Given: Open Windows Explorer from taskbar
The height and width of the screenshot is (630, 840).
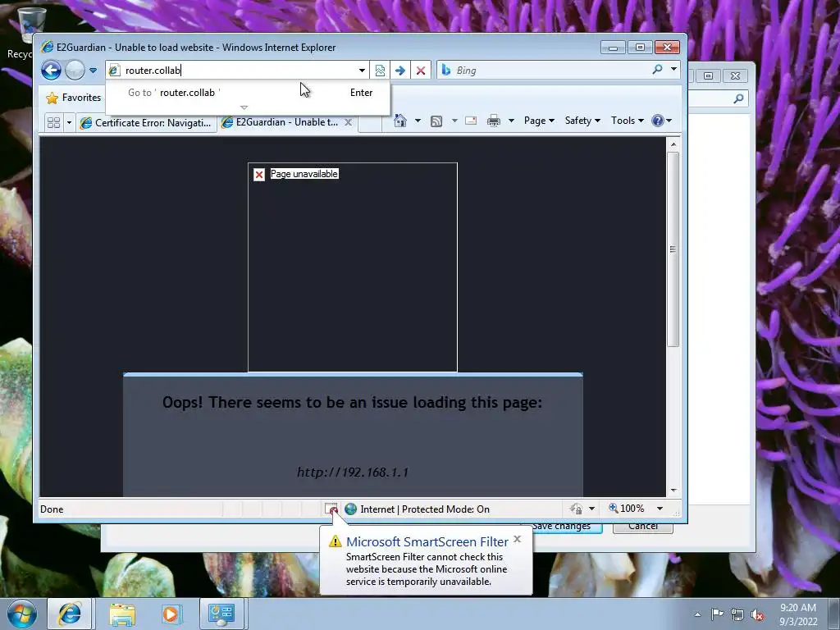Looking at the screenshot, I should coord(122,614).
